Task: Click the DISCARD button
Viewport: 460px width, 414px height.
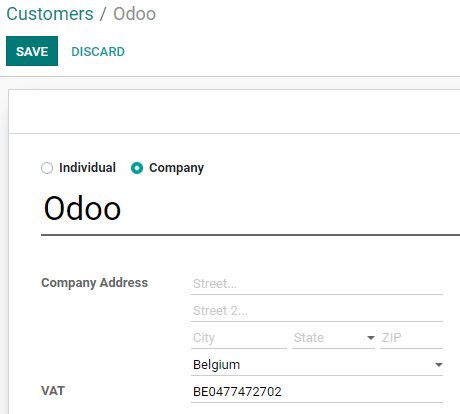Action: 98,52
